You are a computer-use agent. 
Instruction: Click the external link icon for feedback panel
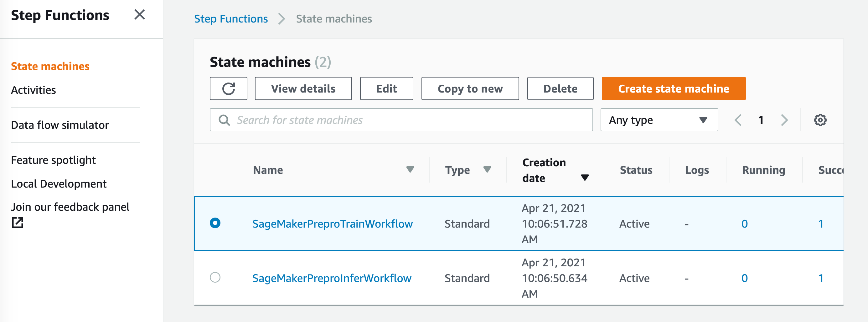tap(18, 223)
